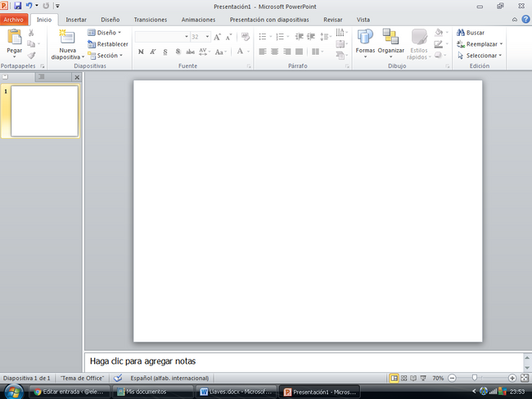Screen dimensions: 532x399
Task: Open the font size 32 dropdown
Action: 207,37
